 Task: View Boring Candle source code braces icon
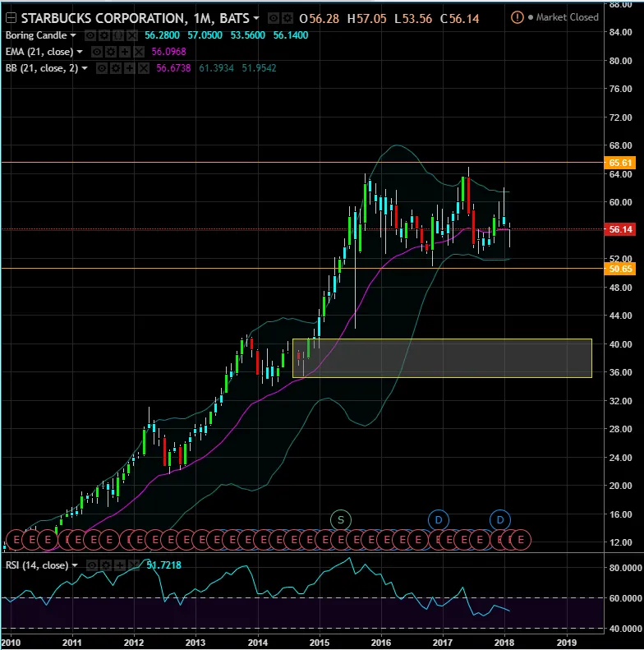click(118, 35)
